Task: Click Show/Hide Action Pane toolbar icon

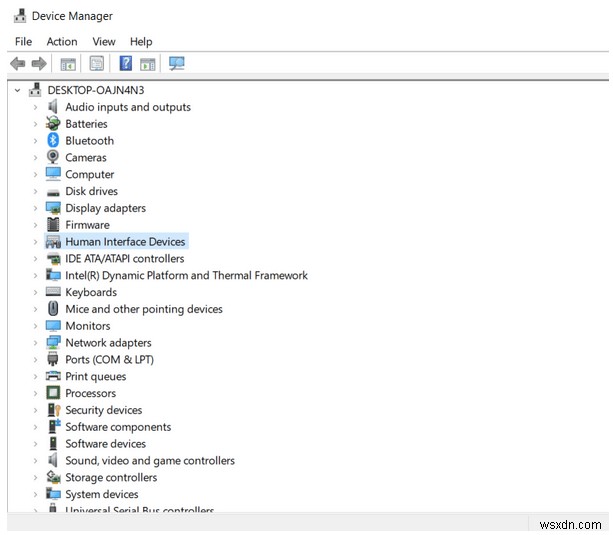Action: coord(148,64)
